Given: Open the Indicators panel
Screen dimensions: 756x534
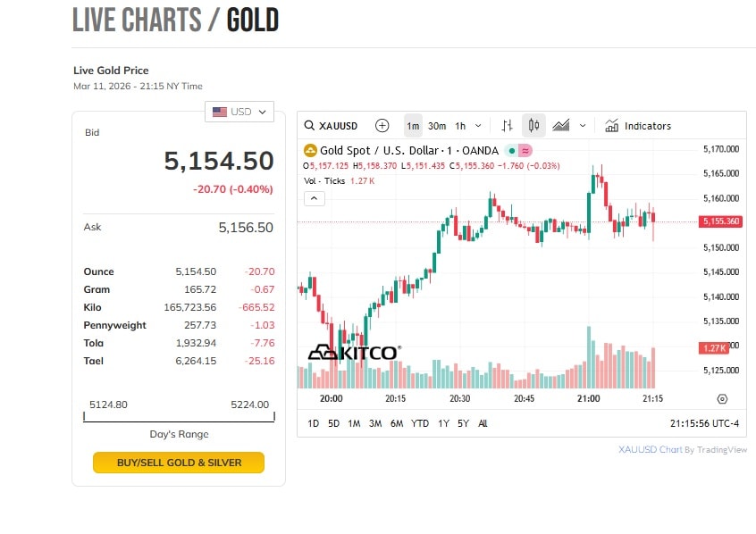Looking at the screenshot, I should 638,126.
